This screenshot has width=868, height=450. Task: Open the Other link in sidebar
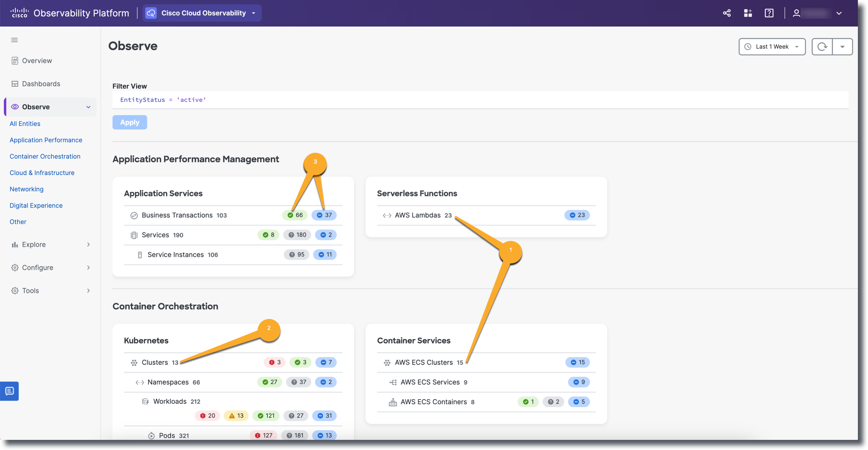tap(18, 222)
